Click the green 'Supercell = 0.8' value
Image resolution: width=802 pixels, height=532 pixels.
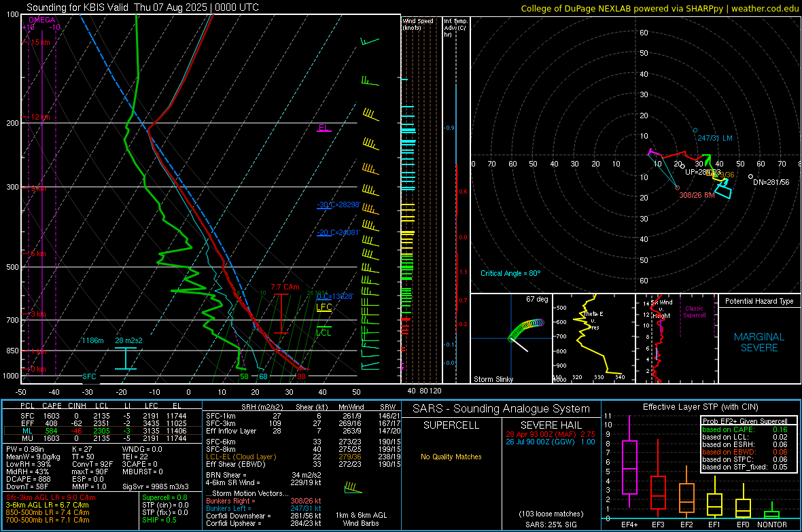pyautogui.click(x=164, y=498)
